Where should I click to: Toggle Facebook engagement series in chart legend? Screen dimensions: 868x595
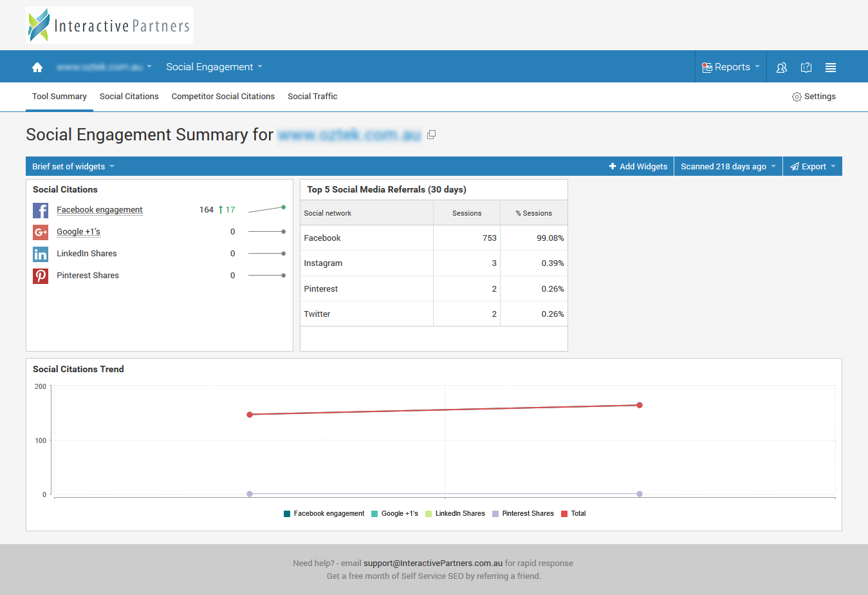coord(324,514)
